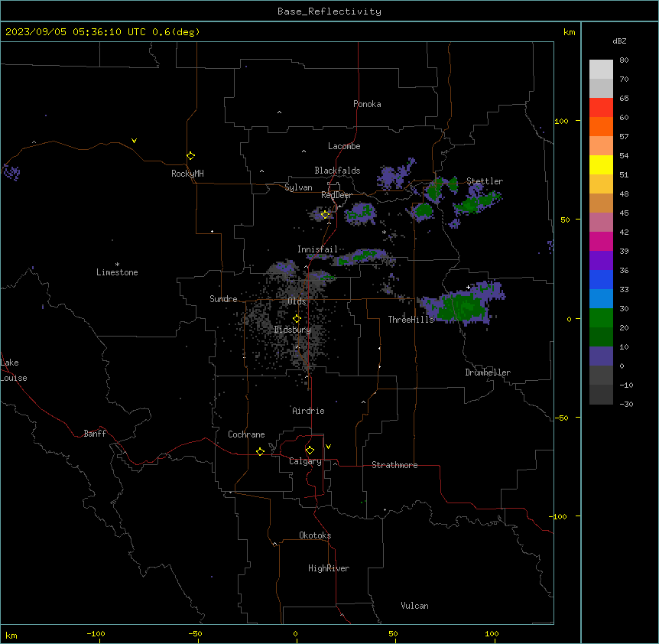659x644 pixels.
Task: Click the km unit label at top right
Action: coord(570,32)
